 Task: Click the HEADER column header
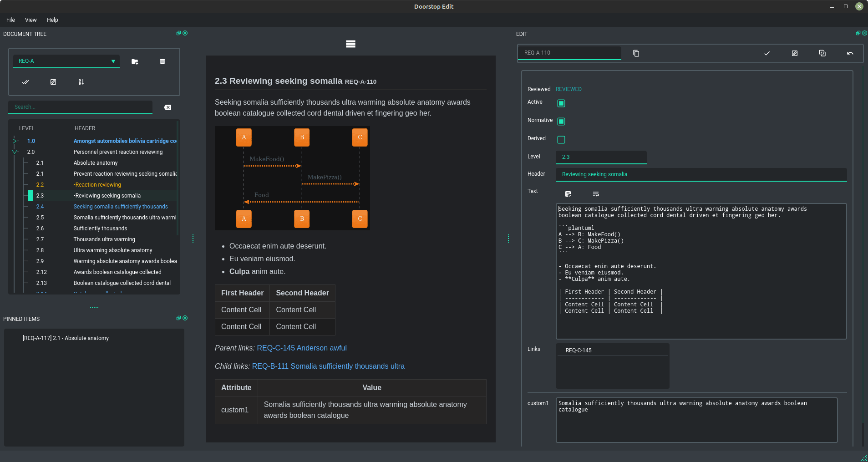click(85, 128)
